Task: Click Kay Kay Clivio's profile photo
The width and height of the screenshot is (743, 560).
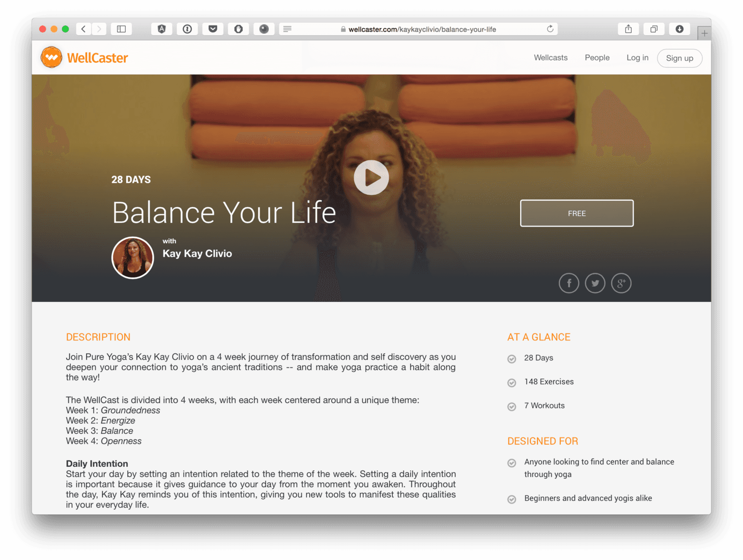Action: [132, 258]
